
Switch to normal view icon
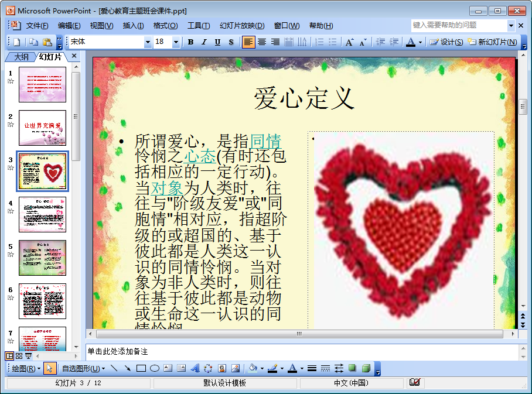(x=9, y=356)
